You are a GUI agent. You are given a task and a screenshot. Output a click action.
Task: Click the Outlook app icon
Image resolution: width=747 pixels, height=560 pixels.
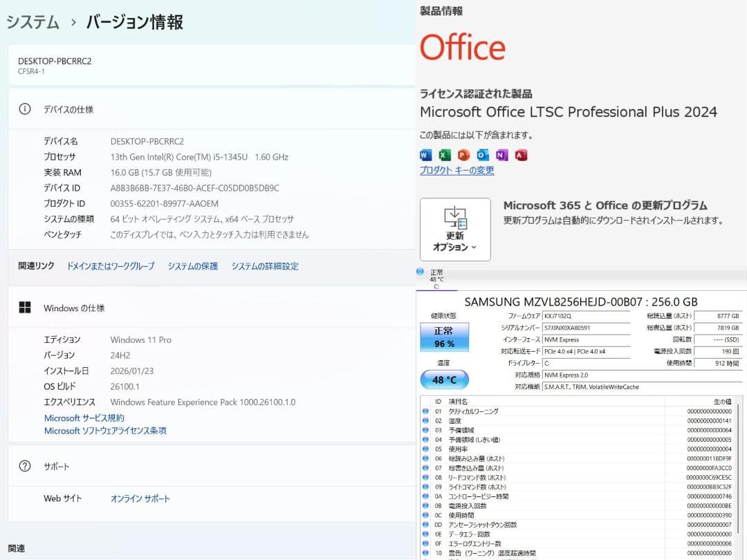coord(483,155)
